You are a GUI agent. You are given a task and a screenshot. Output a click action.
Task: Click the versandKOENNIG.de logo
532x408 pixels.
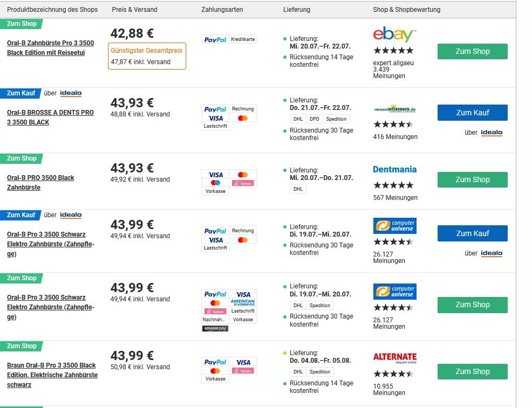click(x=394, y=109)
